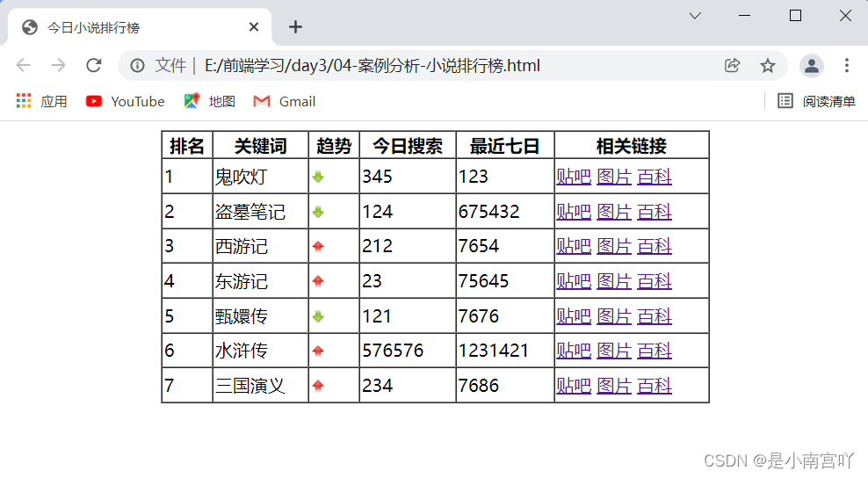
Task: Click green down arrow in 盗墓笔记 row
Action: (318, 212)
